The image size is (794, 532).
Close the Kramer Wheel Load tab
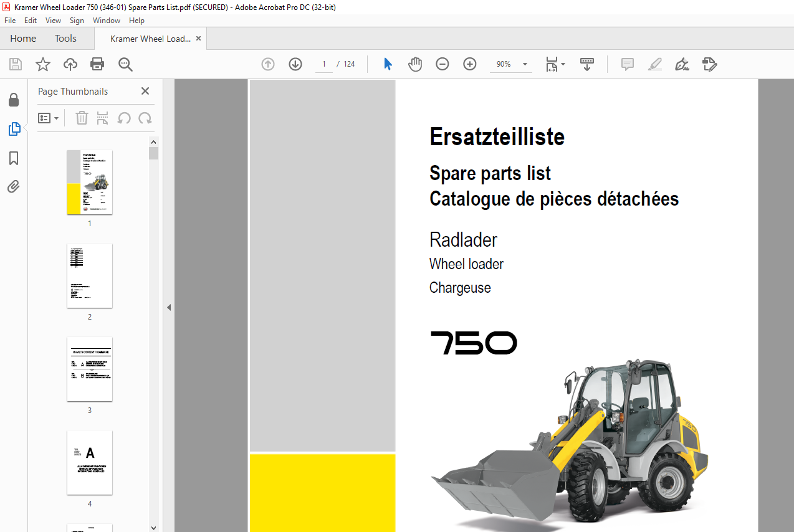click(198, 39)
